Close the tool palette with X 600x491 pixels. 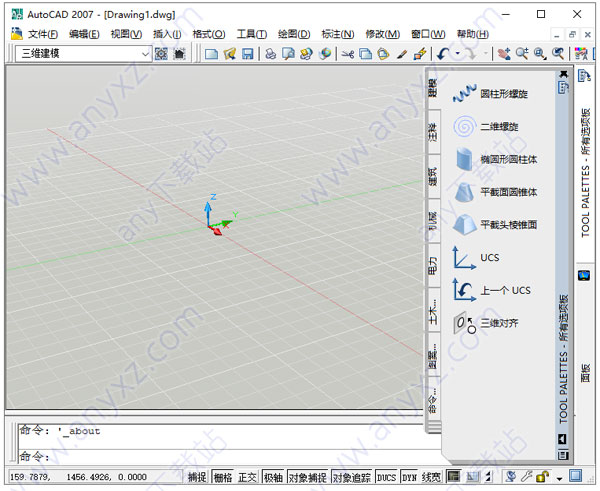click(563, 73)
